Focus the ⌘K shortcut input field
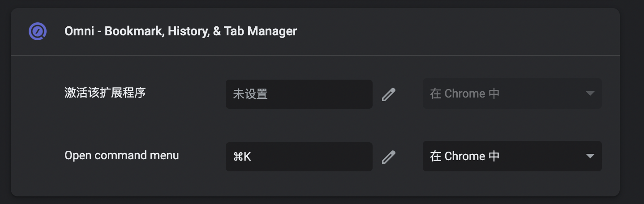 [x=299, y=157]
